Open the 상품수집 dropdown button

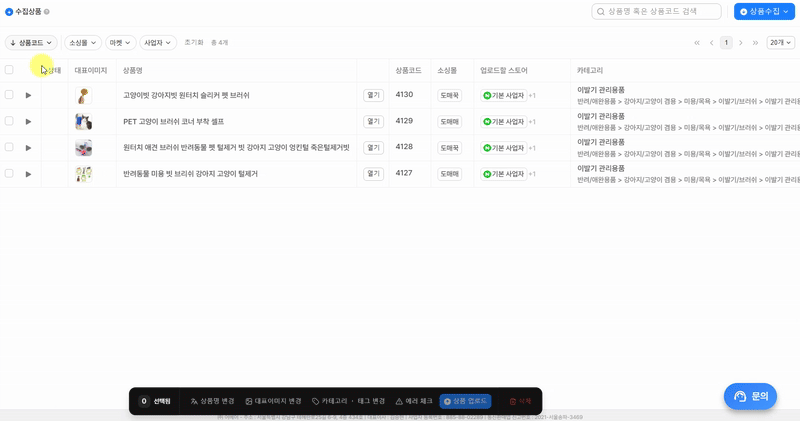tap(764, 11)
